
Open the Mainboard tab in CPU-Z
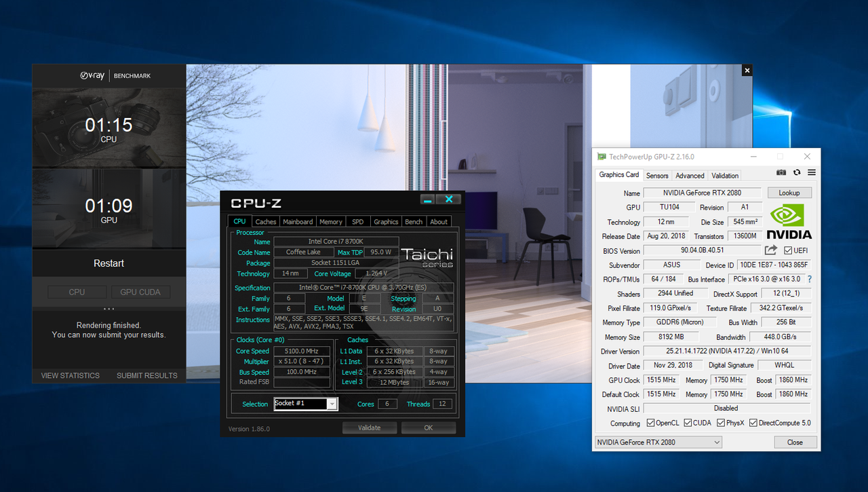pyautogui.click(x=298, y=221)
